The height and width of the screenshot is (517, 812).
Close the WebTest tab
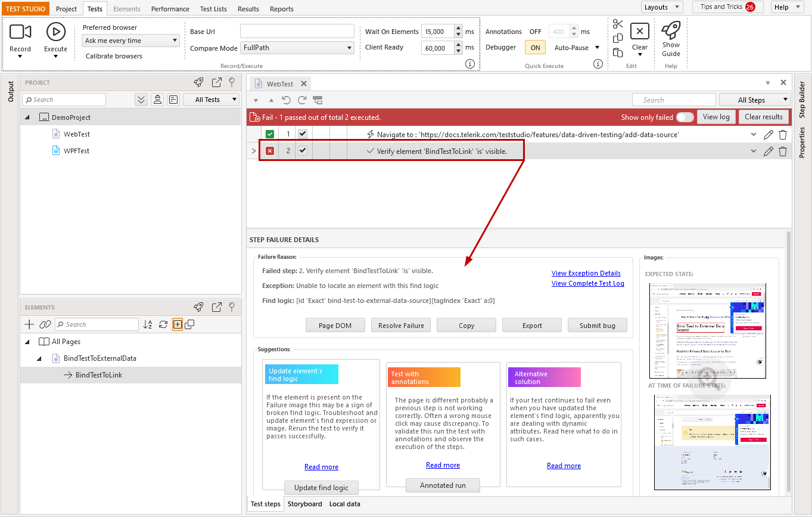coord(304,84)
